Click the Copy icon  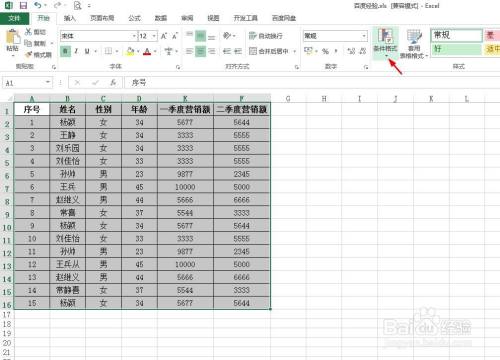click(28, 43)
